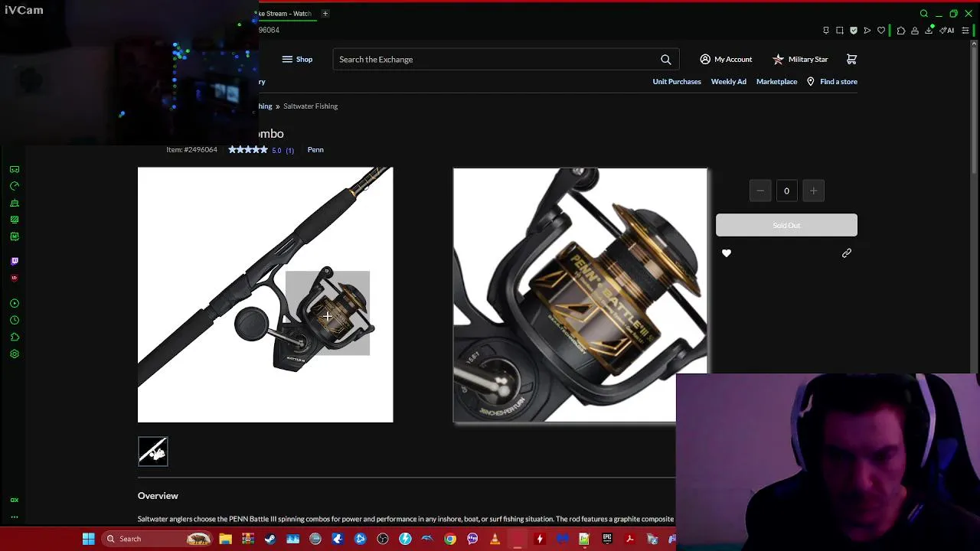980x551 pixels.
Task: Open the Shop hamburger menu
Action: 297,59
